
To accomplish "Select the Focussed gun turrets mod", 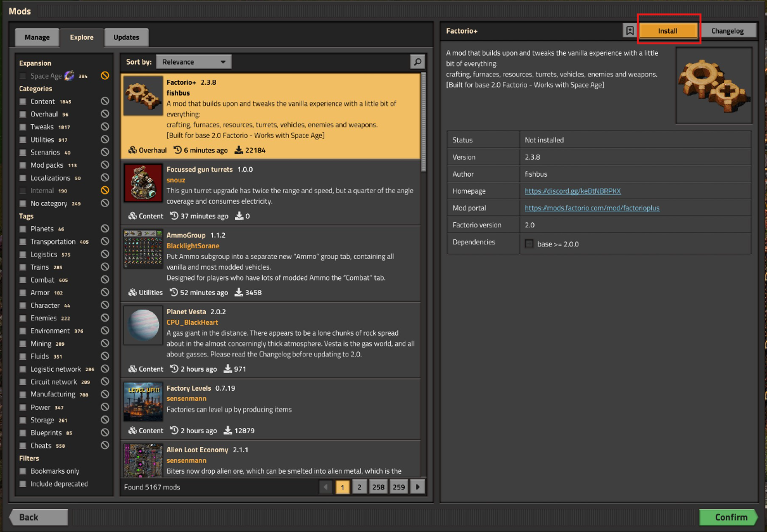I will coord(270,193).
